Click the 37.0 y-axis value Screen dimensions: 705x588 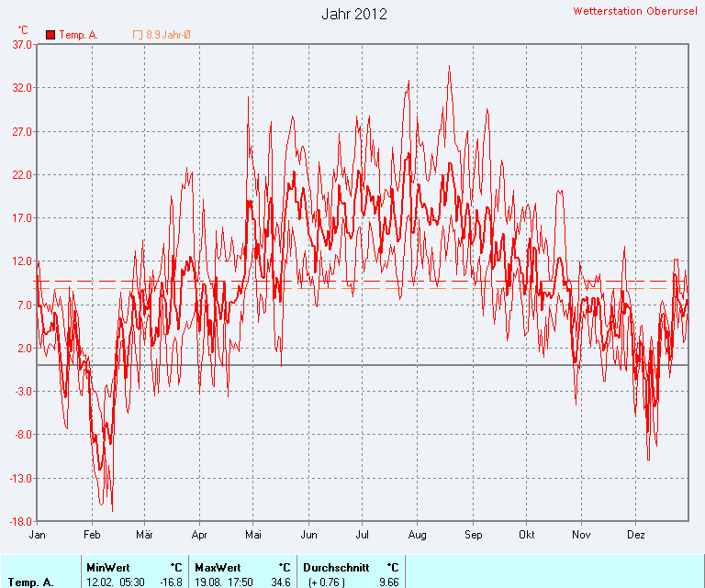click(22, 44)
